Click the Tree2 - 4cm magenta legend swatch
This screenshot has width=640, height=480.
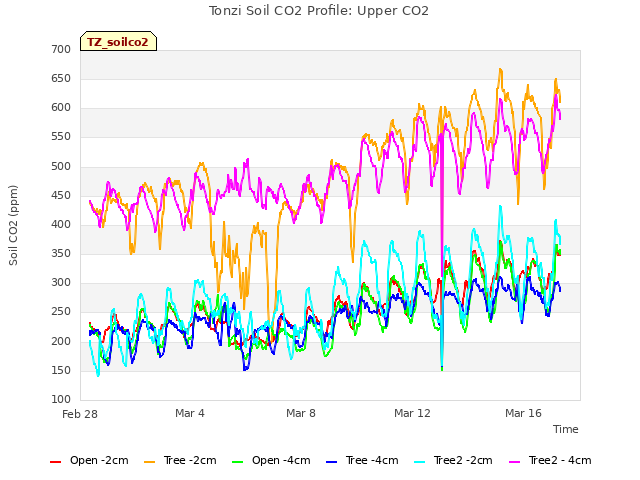(515, 462)
